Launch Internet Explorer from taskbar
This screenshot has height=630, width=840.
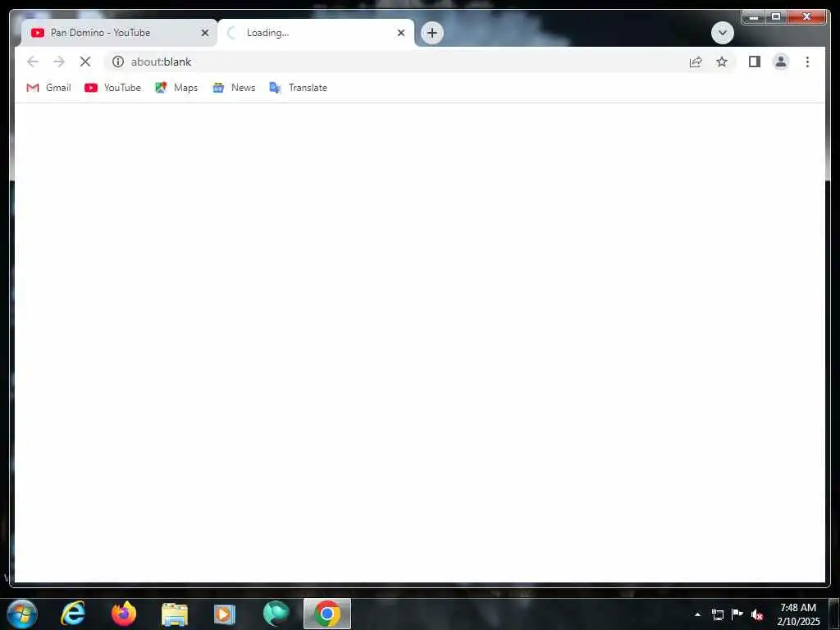[73, 614]
